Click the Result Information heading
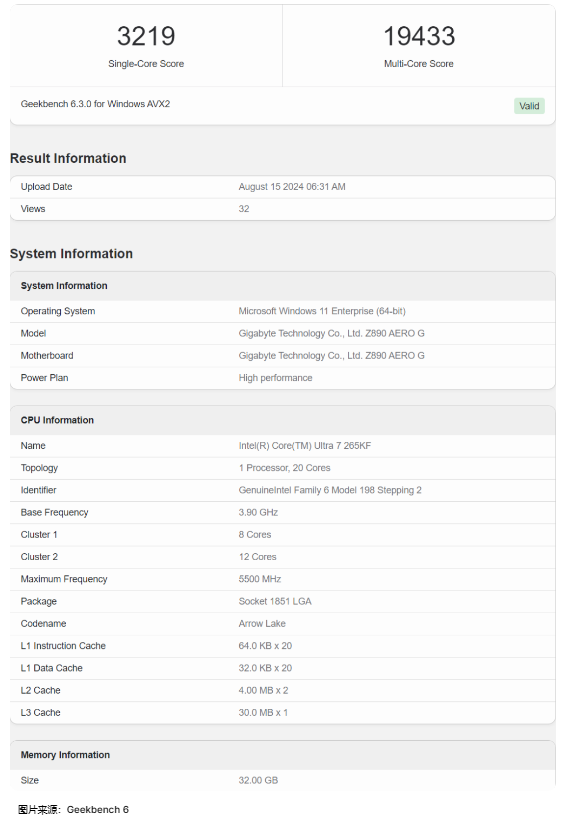 (68, 158)
